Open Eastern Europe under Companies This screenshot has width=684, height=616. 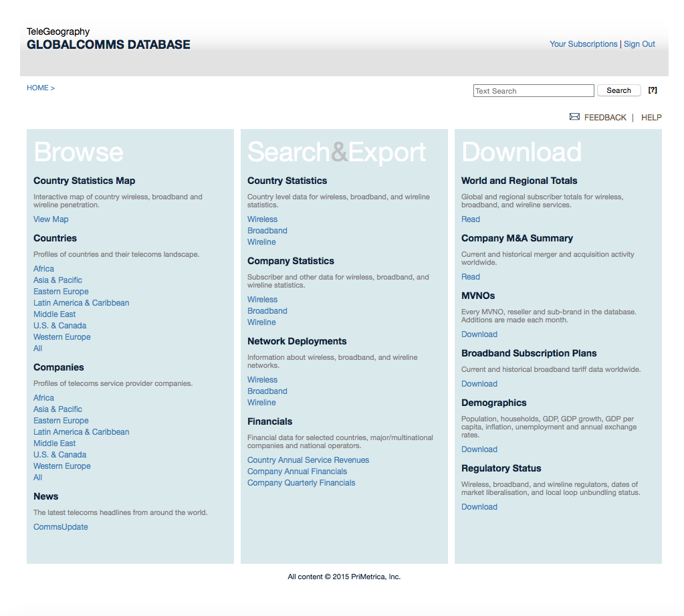pyautogui.click(x=61, y=421)
